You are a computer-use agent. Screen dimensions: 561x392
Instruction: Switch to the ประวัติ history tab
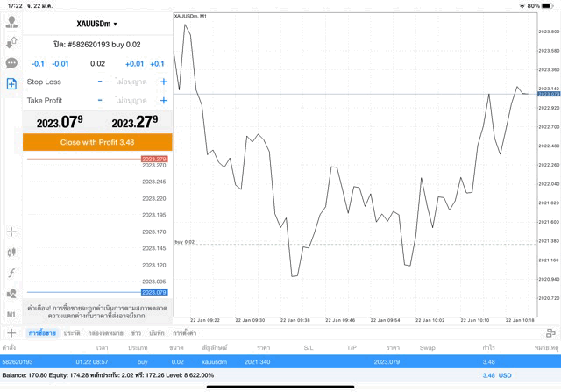click(72, 333)
